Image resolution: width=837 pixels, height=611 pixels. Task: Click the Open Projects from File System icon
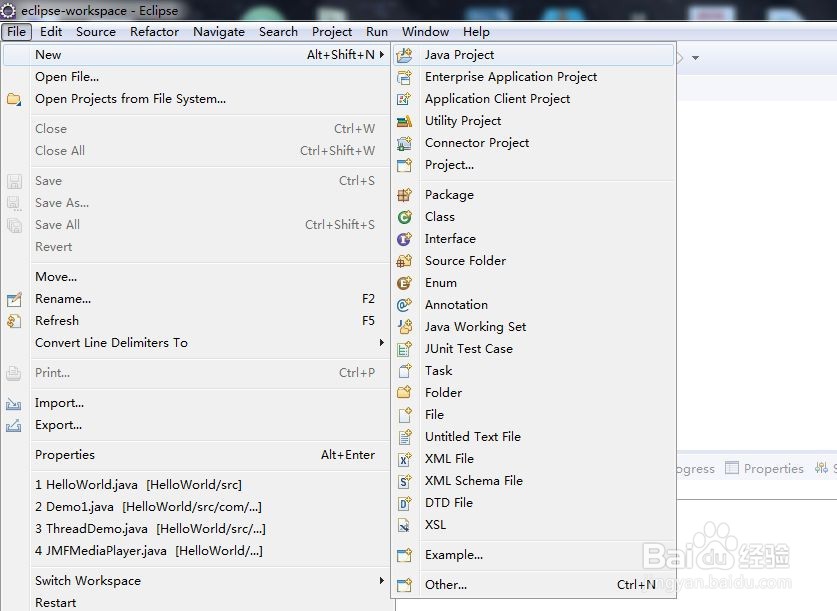click(x=14, y=99)
